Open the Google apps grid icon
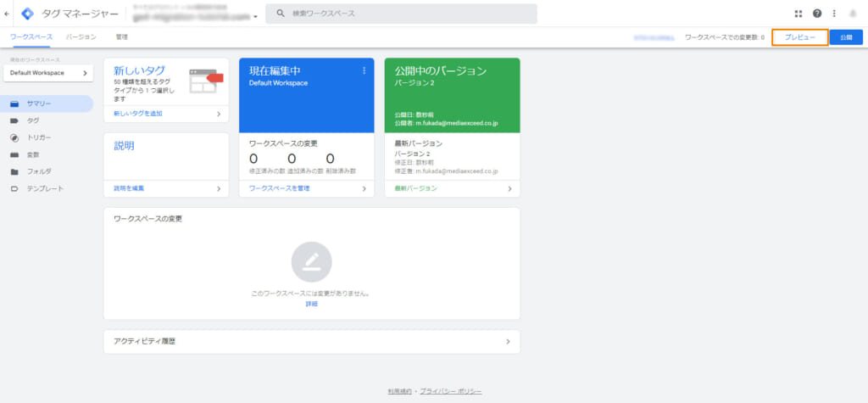The image size is (868, 403). (x=798, y=14)
